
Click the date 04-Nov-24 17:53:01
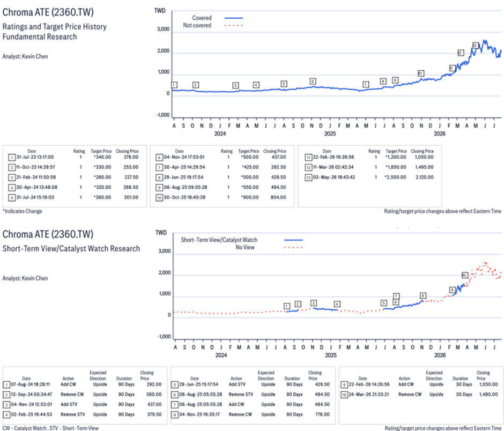(184, 157)
